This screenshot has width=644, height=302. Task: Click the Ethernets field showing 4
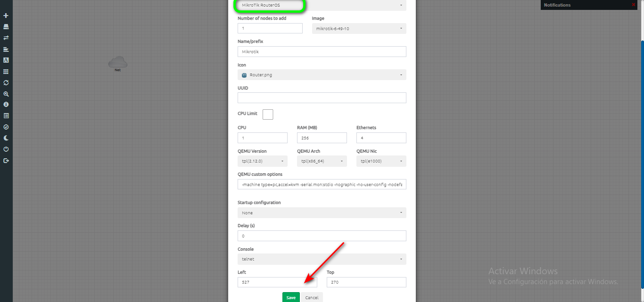click(381, 138)
